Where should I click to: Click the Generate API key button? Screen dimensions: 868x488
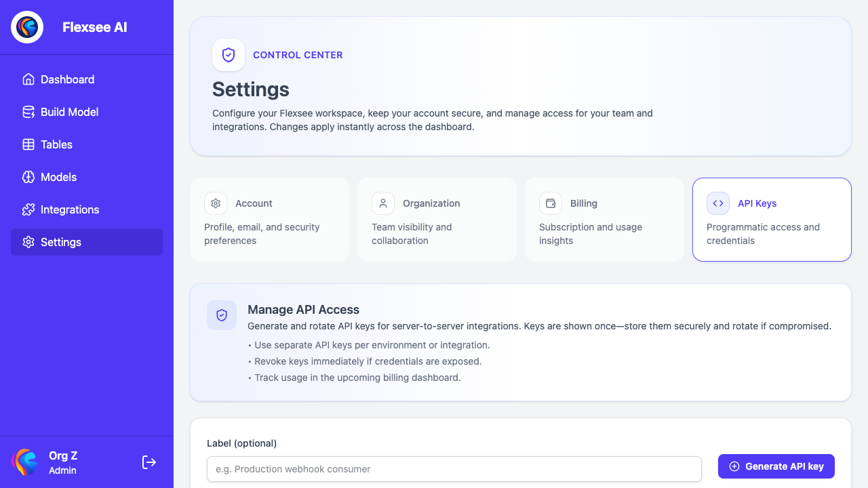pyautogui.click(x=776, y=466)
